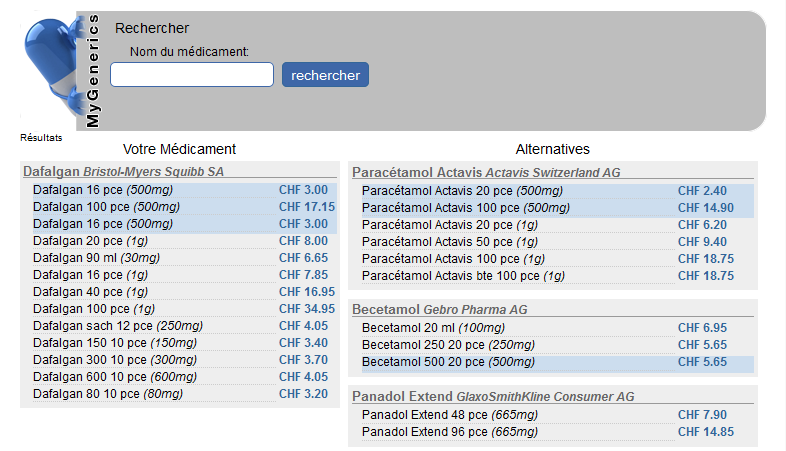786x451 pixels.
Task: Click the CHF 2.40 price
Action: (x=702, y=191)
